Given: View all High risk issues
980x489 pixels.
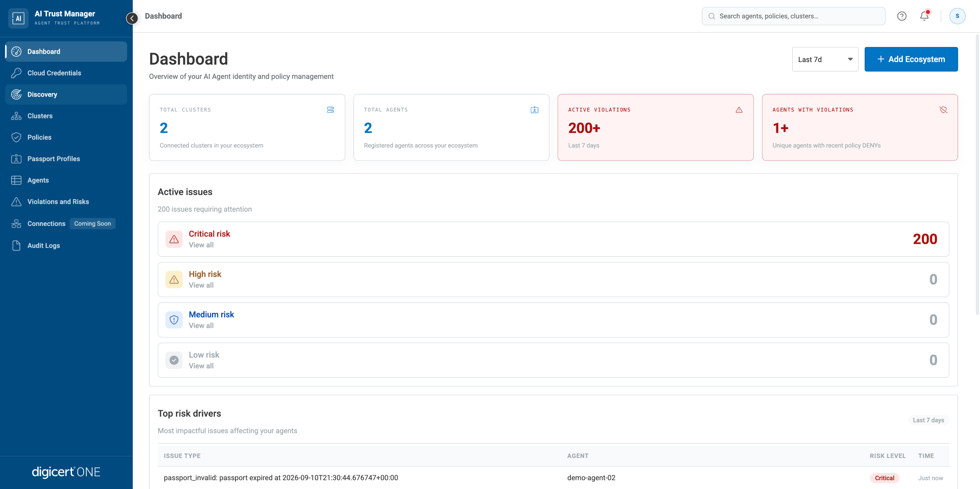Looking at the screenshot, I should click(201, 285).
